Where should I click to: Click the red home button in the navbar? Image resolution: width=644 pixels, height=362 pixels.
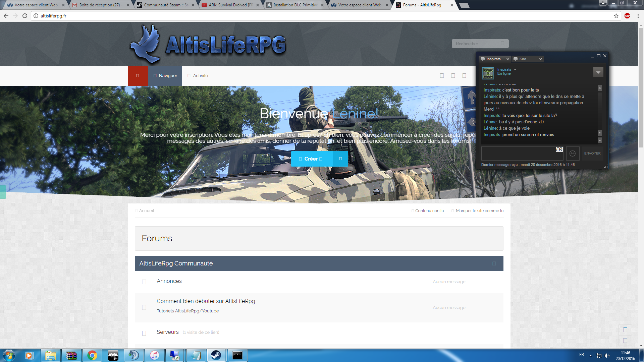click(x=138, y=76)
